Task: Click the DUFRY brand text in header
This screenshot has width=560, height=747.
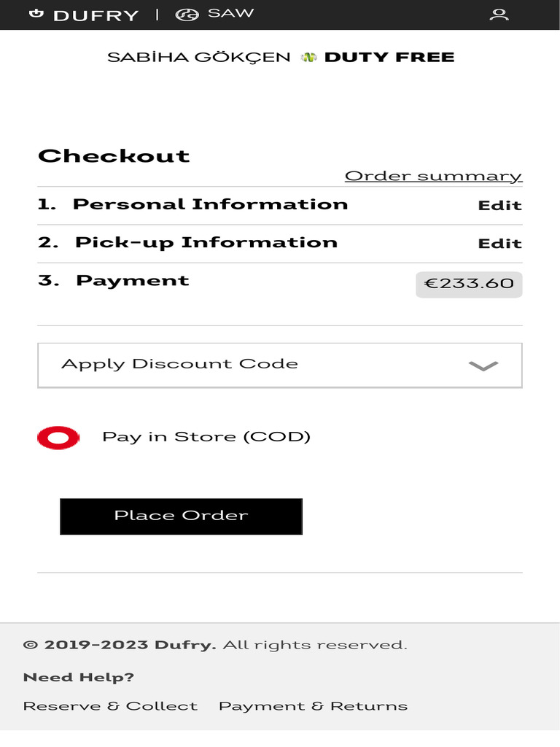Action: pos(96,15)
